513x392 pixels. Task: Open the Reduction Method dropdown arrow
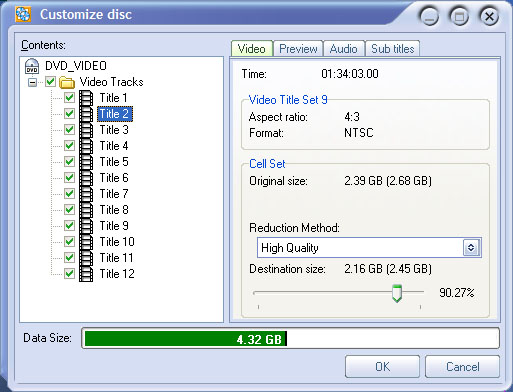[x=471, y=248]
